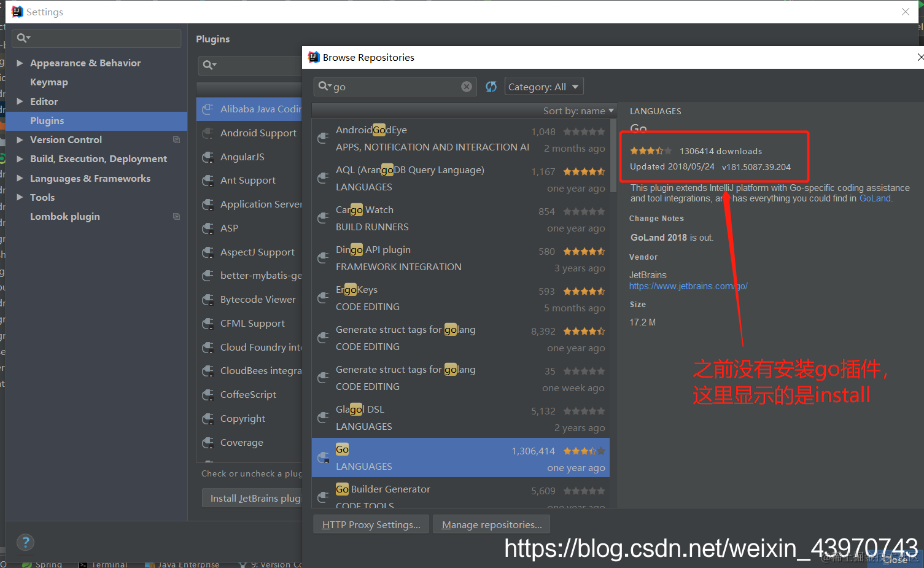Click the plugin icon beside Glagol DSL
The width and height of the screenshot is (924, 568).
(x=323, y=418)
